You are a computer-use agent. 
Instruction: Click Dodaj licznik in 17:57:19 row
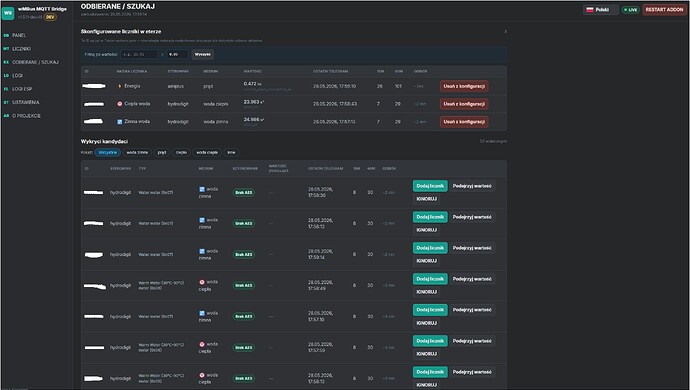430,310
